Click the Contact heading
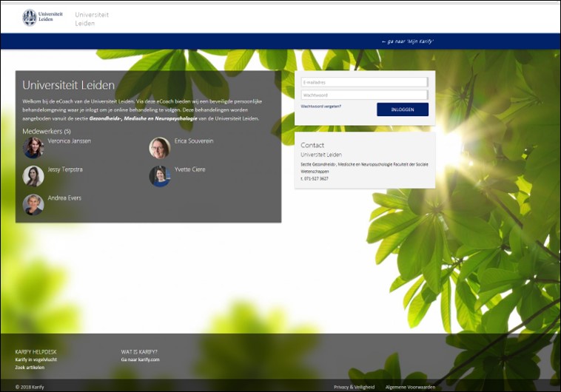The height and width of the screenshot is (392, 561). pyautogui.click(x=312, y=145)
